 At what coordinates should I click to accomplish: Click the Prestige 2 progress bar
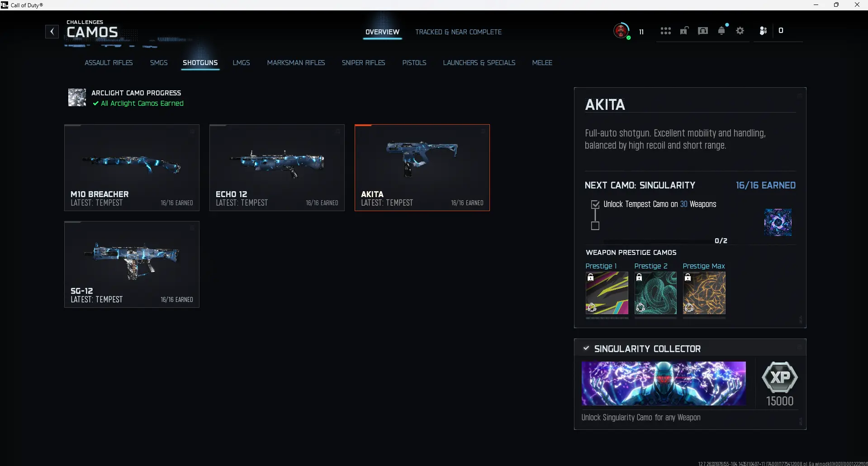pos(655,318)
